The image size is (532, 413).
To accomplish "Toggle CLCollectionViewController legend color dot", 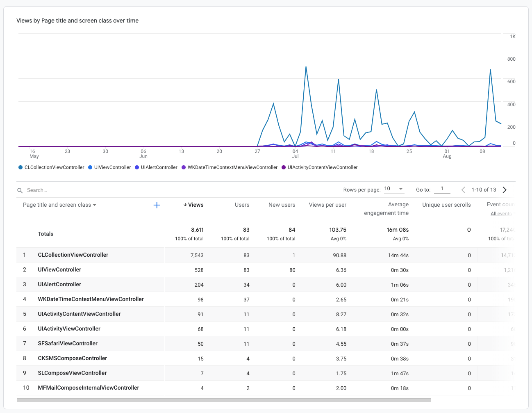I will [20, 167].
